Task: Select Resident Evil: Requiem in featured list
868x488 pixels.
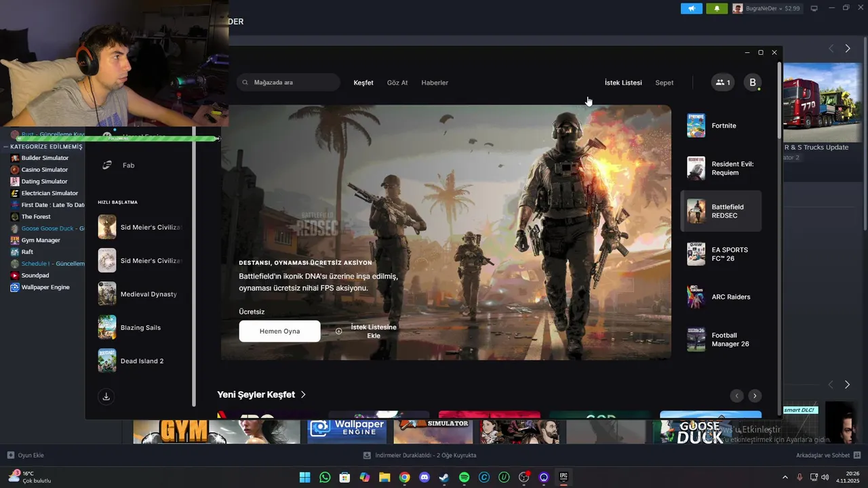Action: tap(721, 168)
